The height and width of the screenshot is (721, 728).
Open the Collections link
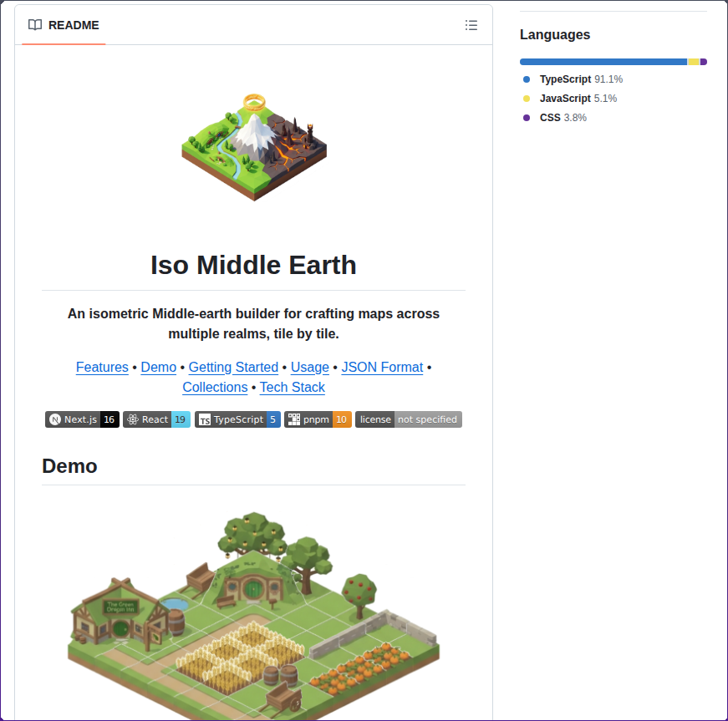click(215, 387)
